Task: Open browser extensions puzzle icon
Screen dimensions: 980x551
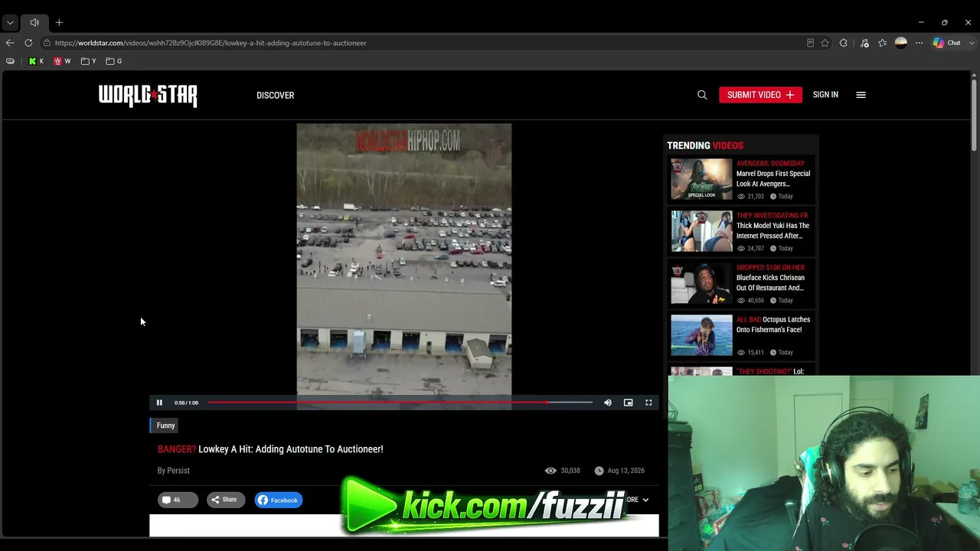Action: pyautogui.click(x=843, y=43)
